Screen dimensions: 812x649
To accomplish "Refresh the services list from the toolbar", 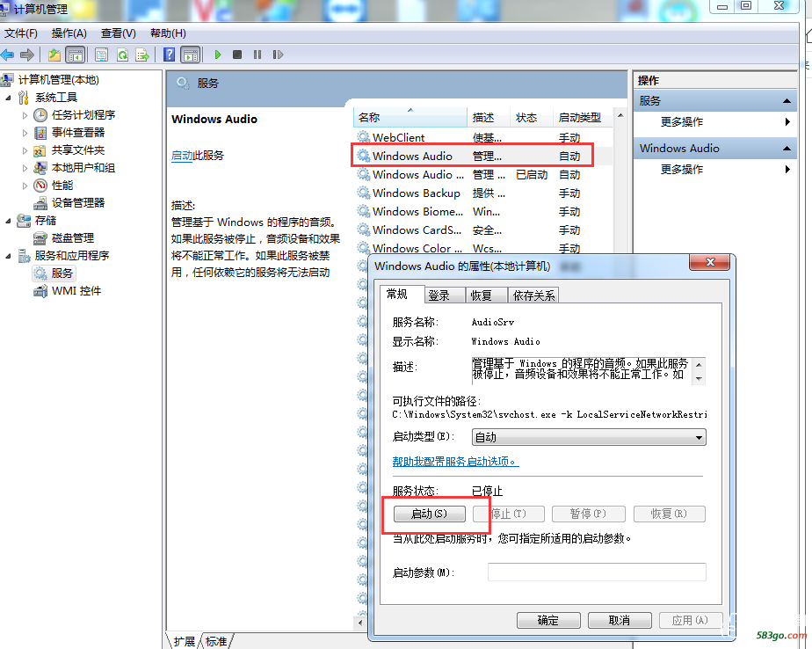I will coord(122,55).
